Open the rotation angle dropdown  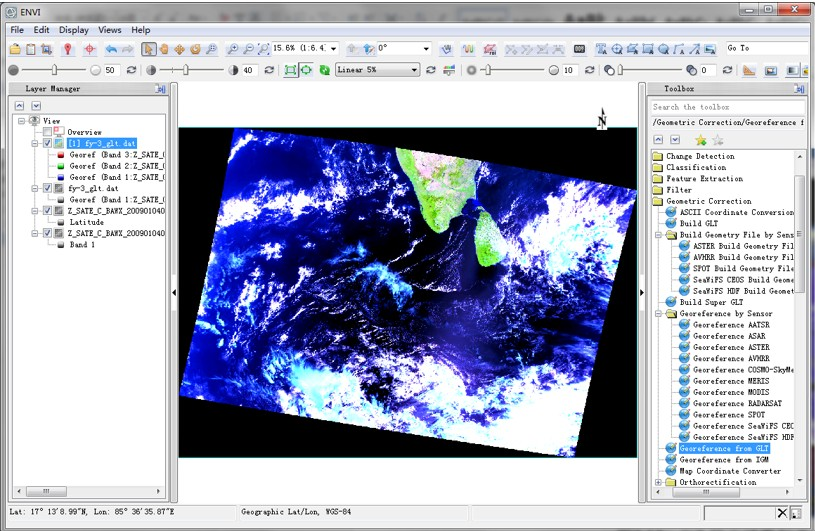point(426,49)
